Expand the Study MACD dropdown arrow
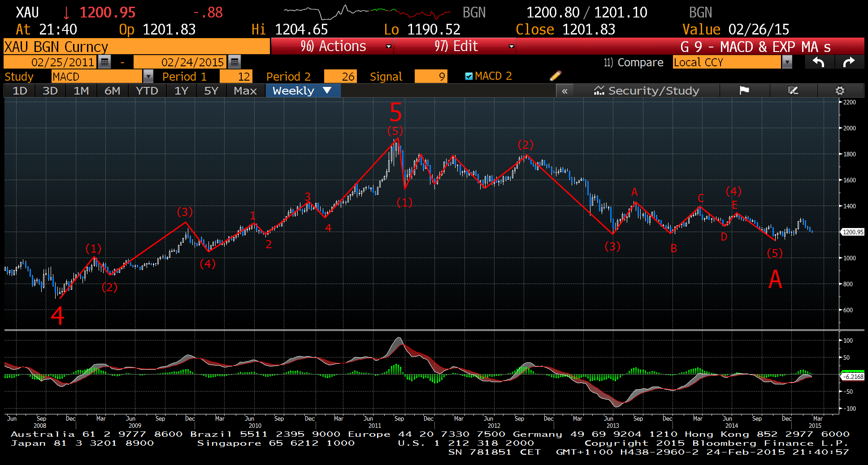The image size is (868, 465). [x=148, y=77]
